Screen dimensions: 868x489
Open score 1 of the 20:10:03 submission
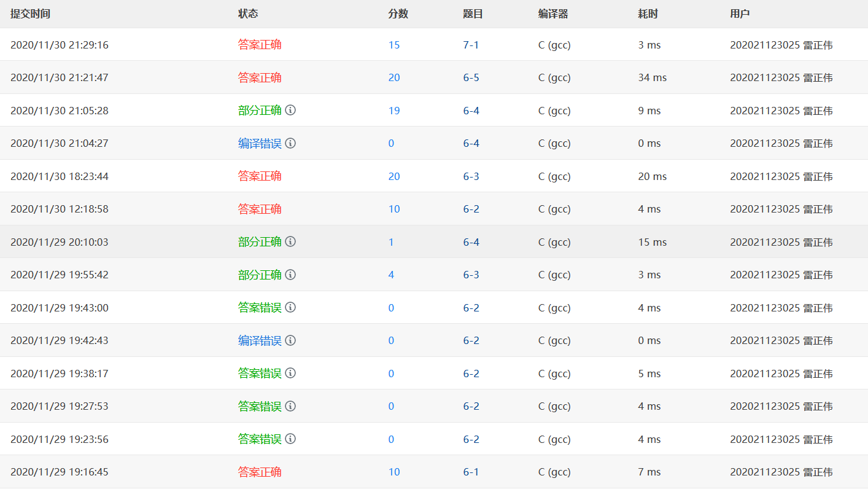tap(391, 242)
